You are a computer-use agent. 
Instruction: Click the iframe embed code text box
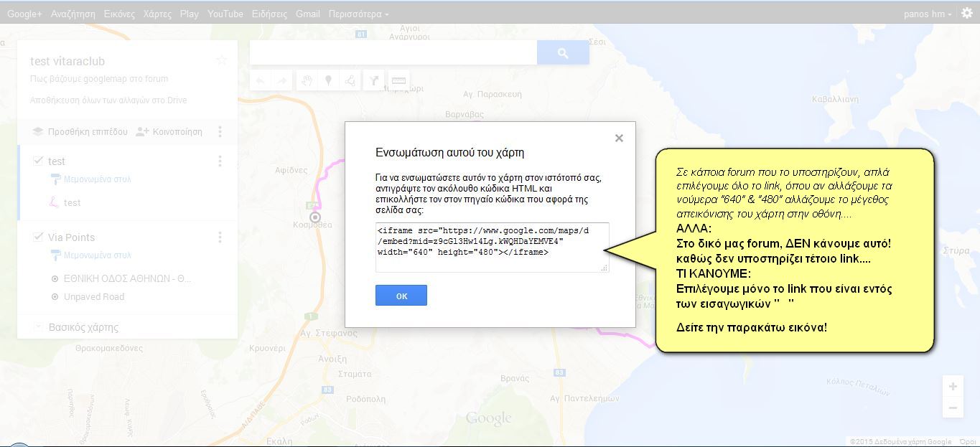(x=493, y=248)
